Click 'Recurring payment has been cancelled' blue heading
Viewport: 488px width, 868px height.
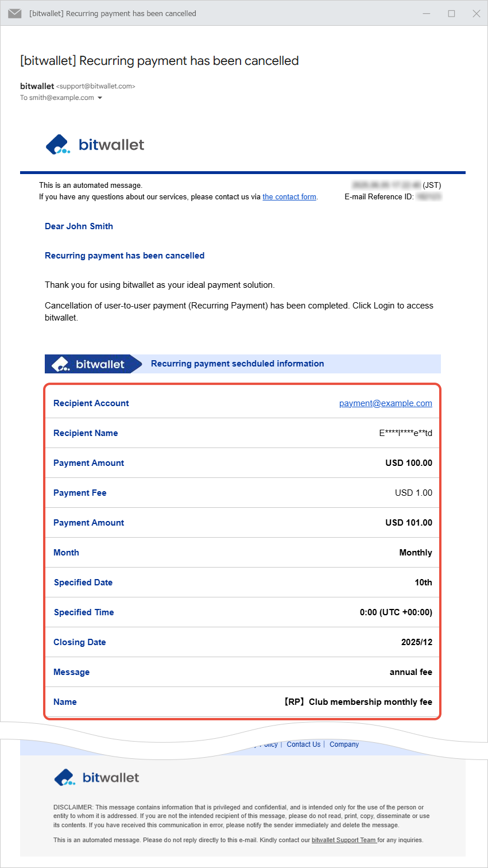pos(125,256)
